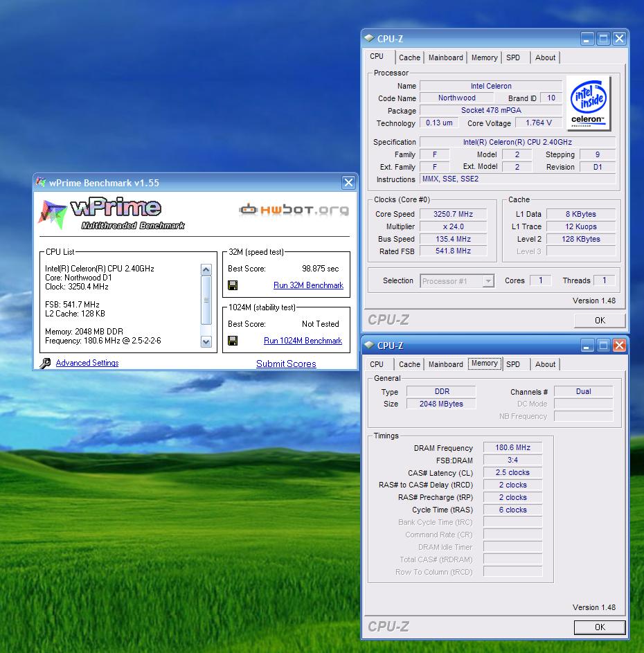Screen dimensions: 644x653
Task: Click the CPU List scroll up arrow
Action: tap(206, 270)
